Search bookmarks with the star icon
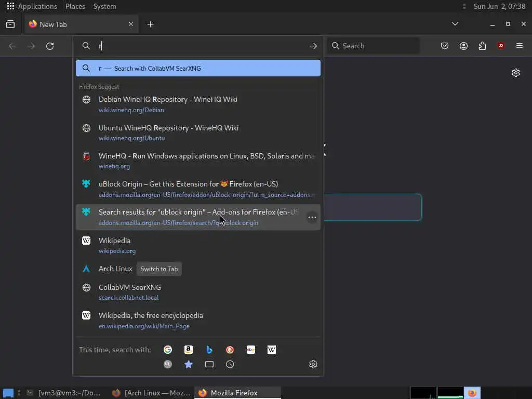This screenshot has height=399, width=532. [188, 364]
